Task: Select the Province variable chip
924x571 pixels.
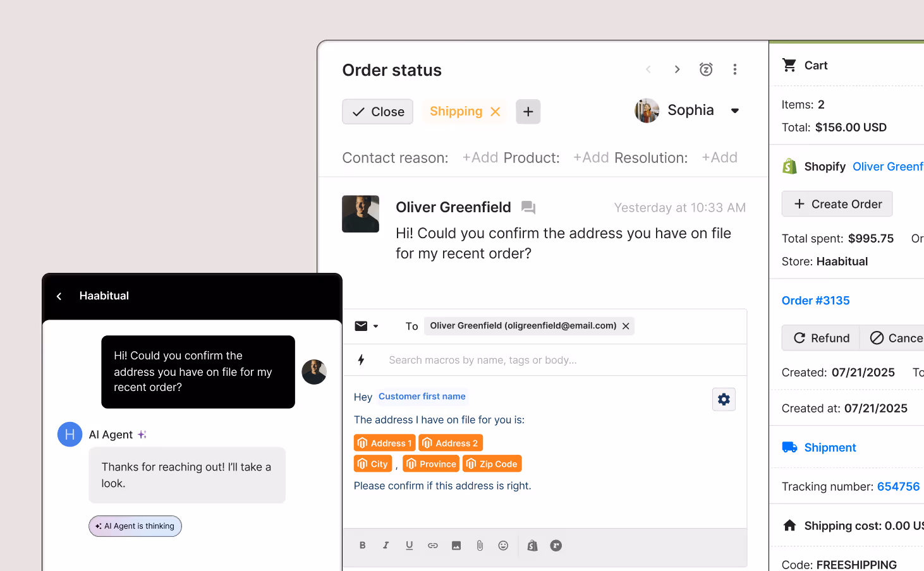Action: point(431,464)
